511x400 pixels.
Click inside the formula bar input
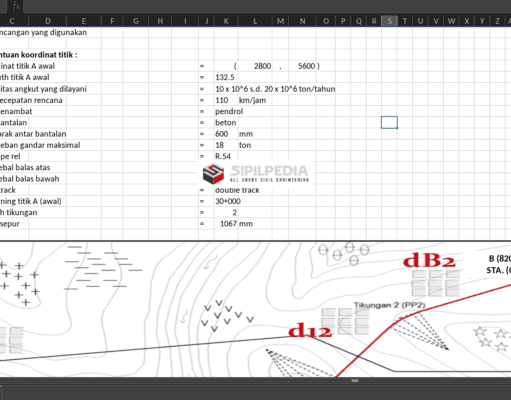(267, 6)
